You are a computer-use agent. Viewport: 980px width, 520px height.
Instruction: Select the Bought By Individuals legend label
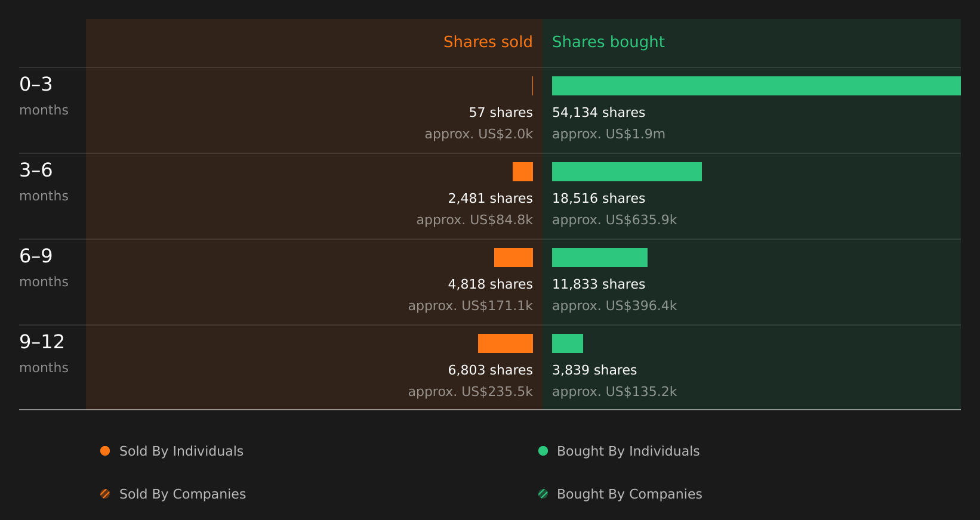pyautogui.click(x=628, y=451)
